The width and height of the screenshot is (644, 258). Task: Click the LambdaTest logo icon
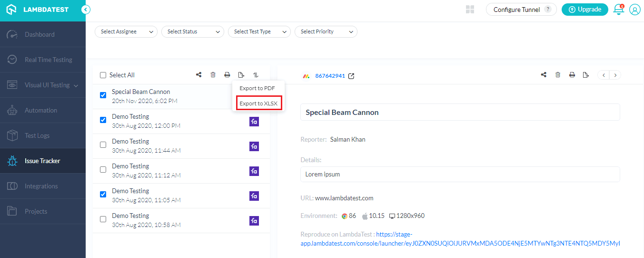(x=12, y=9)
